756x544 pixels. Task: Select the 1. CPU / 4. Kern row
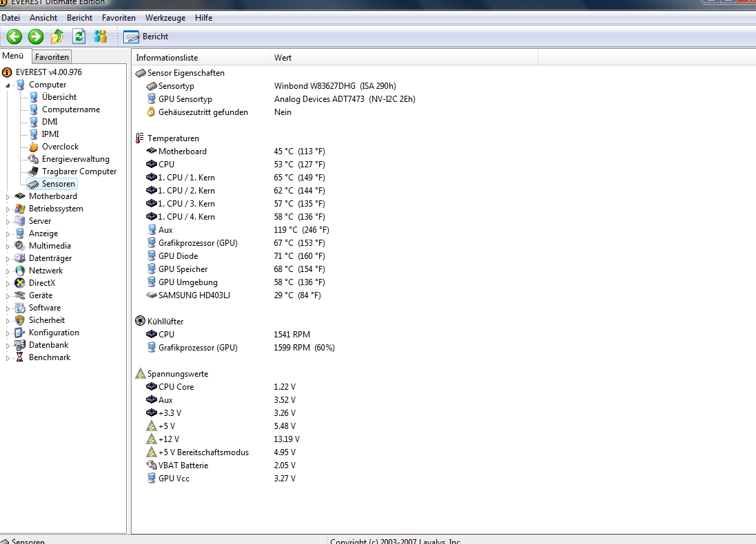(x=236, y=217)
